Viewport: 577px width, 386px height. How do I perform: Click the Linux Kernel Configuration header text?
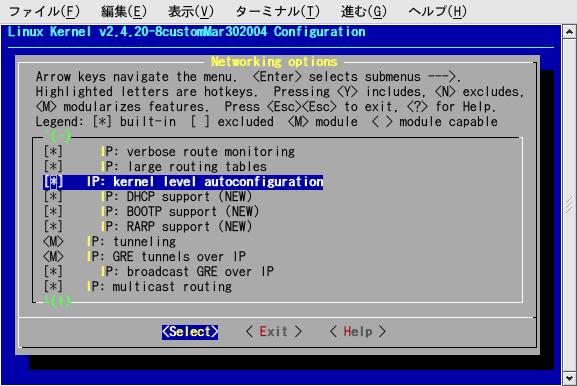pos(187,32)
